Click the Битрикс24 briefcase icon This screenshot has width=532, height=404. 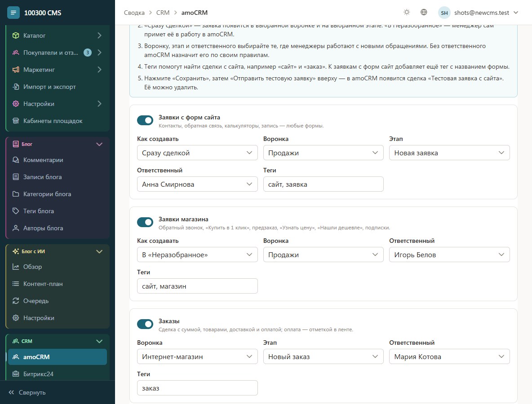point(16,374)
